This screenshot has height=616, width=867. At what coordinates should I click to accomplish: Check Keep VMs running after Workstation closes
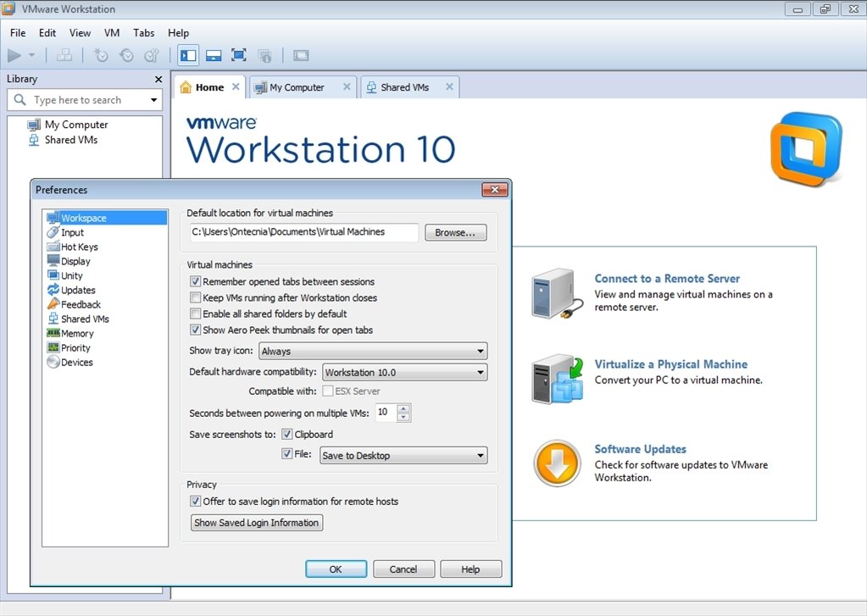pyautogui.click(x=195, y=297)
